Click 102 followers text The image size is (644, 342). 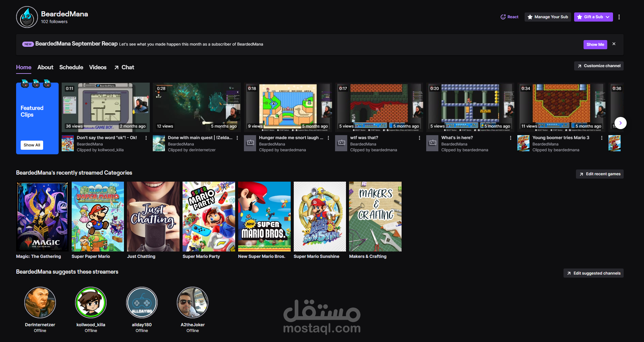tap(54, 22)
